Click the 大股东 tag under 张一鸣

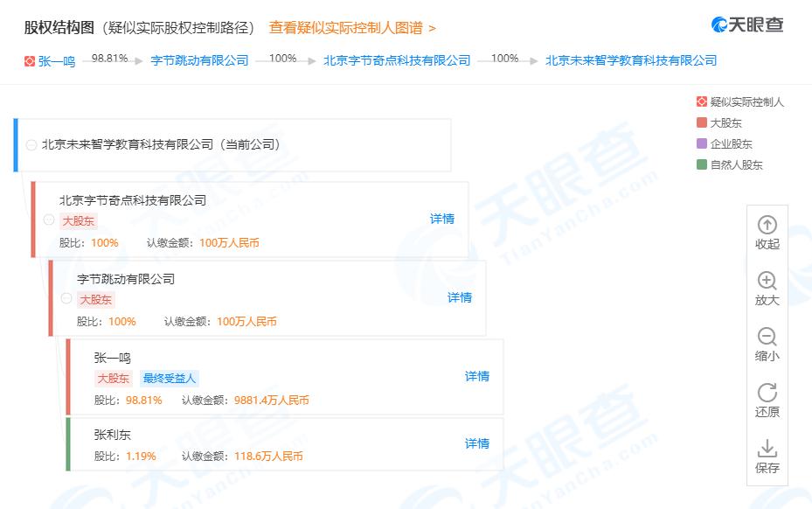(x=114, y=379)
